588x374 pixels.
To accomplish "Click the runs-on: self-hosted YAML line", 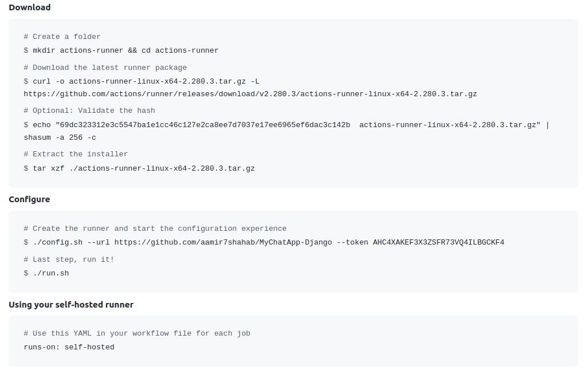I will (69, 348).
